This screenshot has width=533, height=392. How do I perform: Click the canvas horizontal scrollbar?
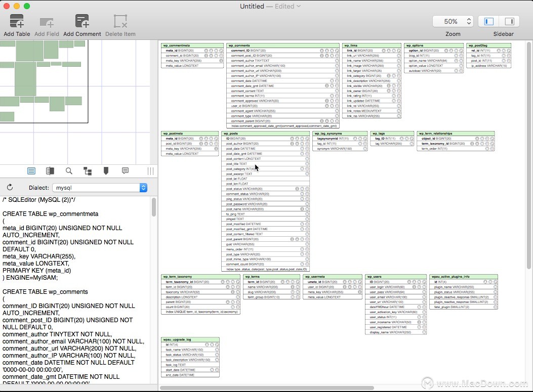[267, 388]
